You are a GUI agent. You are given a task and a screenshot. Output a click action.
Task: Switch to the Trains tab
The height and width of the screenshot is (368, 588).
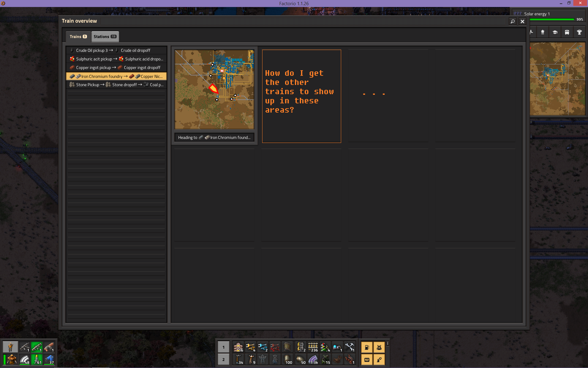tap(78, 36)
